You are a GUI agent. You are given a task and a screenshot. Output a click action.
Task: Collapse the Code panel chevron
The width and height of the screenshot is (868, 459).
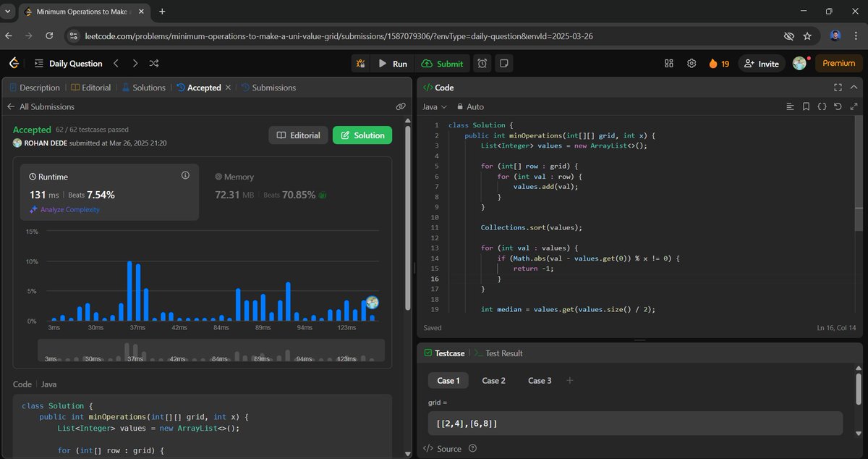click(856, 88)
